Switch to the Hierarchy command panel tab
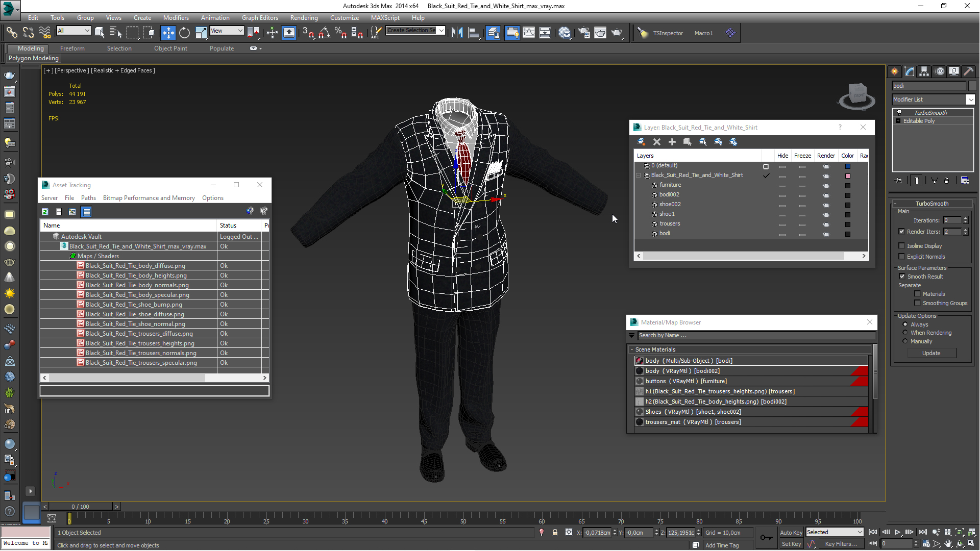 click(x=924, y=71)
